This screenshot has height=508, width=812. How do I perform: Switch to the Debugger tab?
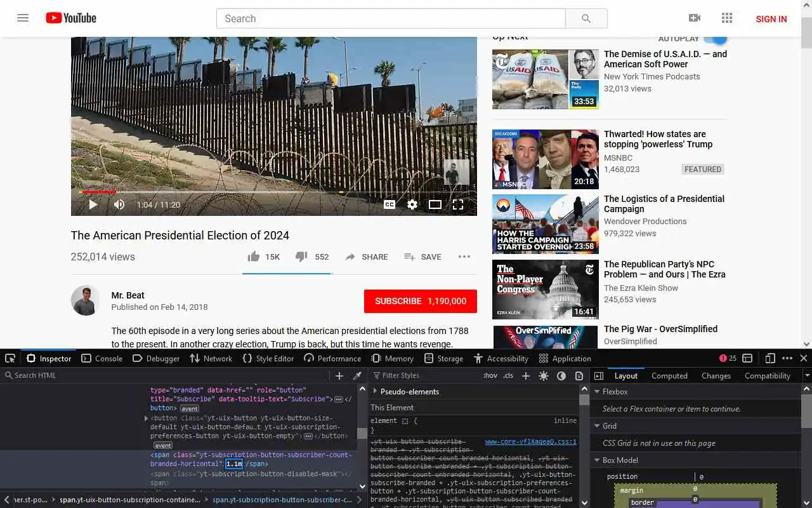156,358
